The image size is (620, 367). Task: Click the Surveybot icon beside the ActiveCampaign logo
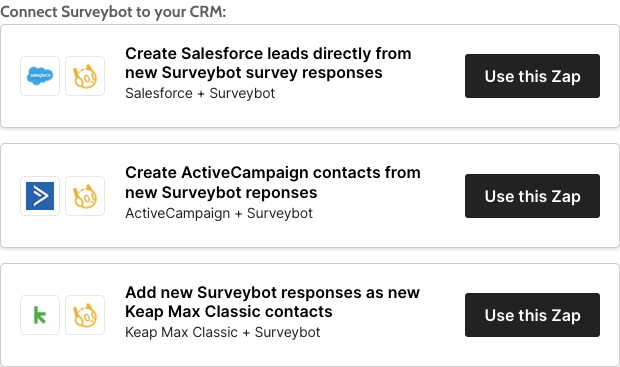point(85,196)
